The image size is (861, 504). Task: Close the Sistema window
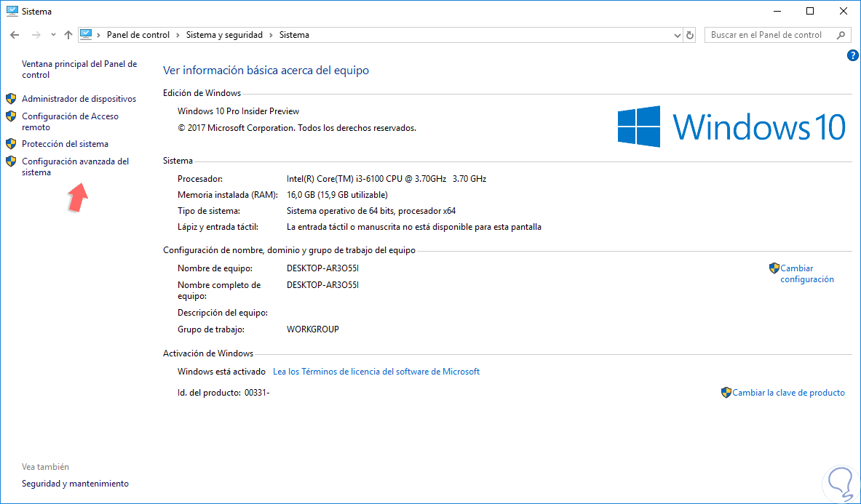pyautogui.click(x=844, y=11)
